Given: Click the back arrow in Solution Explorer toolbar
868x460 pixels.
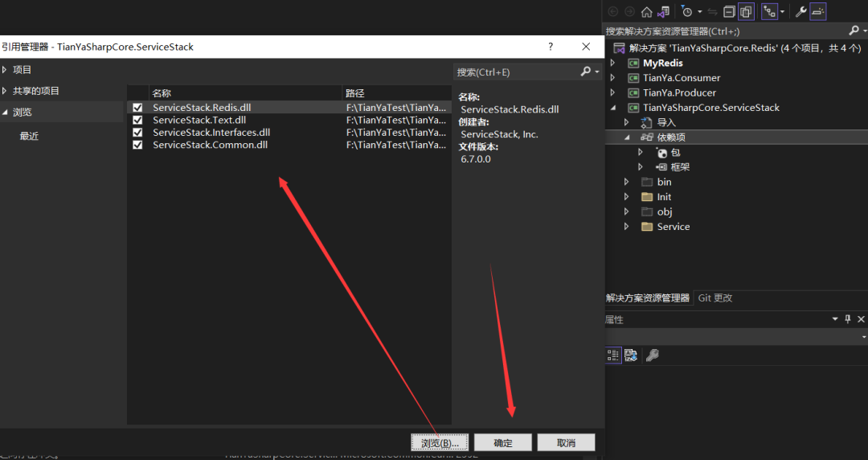Looking at the screenshot, I should 612,11.
